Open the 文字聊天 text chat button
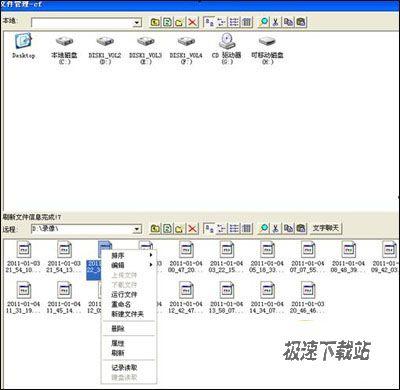This screenshot has height=390, width=400. [326, 228]
